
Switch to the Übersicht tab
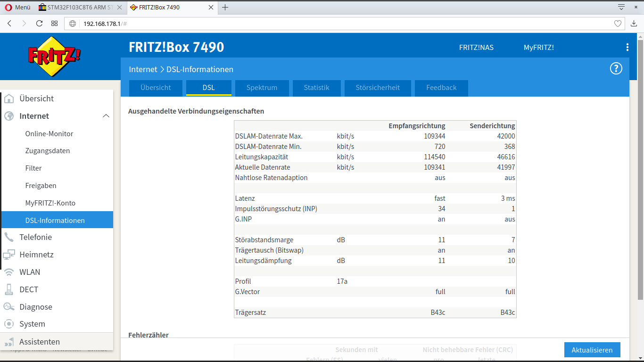156,88
